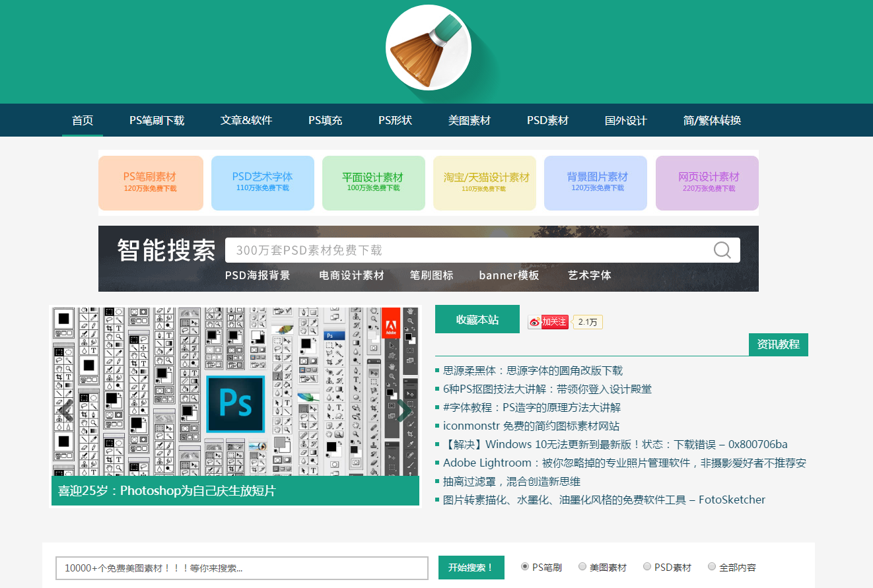Image resolution: width=873 pixels, height=588 pixels.
Task: Open the 资讯教程 tab
Action: click(x=779, y=344)
